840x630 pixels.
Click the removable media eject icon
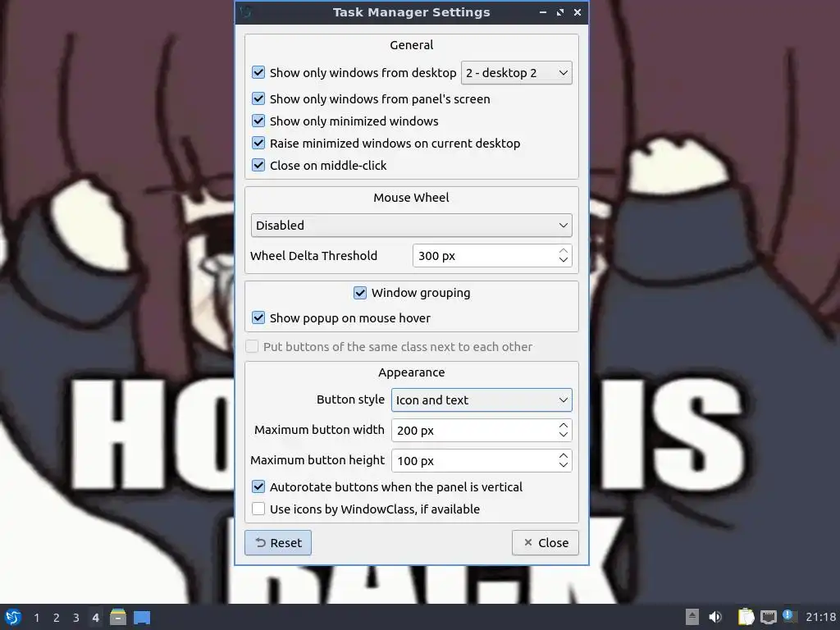[x=692, y=617]
